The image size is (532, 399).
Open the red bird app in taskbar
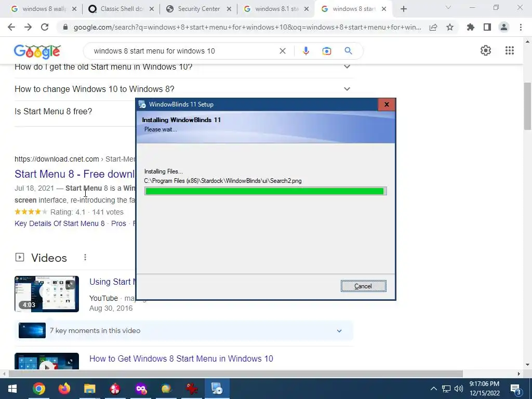(x=192, y=389)
